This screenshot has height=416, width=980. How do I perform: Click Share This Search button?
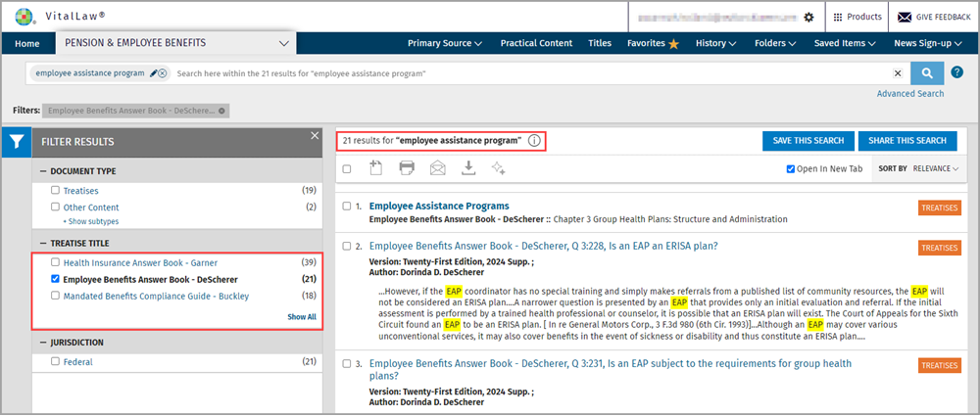pos(907,141)
